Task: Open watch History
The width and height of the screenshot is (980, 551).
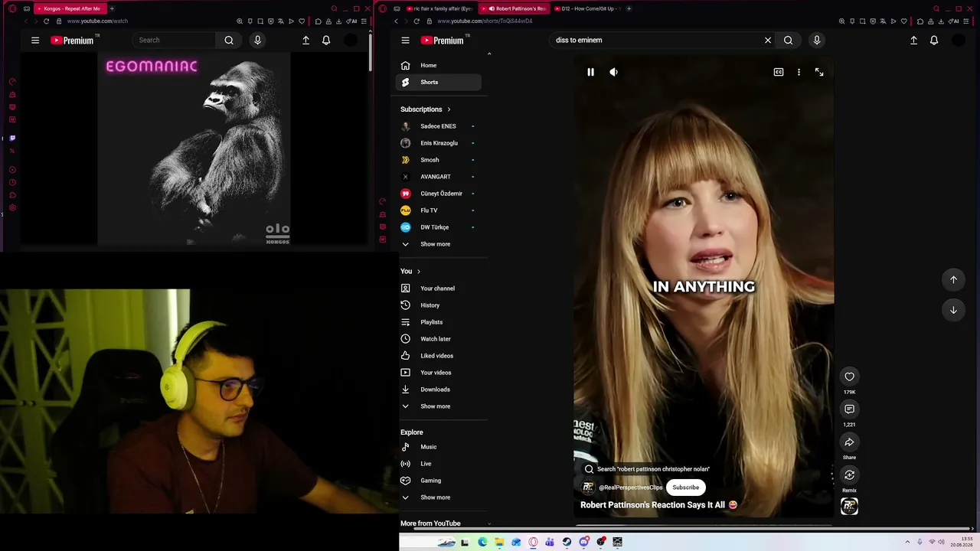Action: [x=439, y=305]
